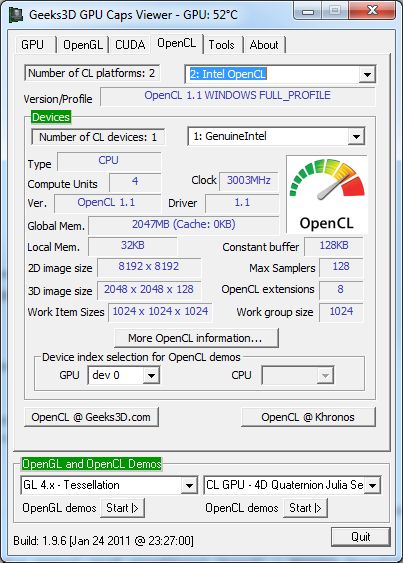Expand the GenuineIntel device dropdown arrow
Viewport: 403px width, 563px height.
[x=356, y=136]
